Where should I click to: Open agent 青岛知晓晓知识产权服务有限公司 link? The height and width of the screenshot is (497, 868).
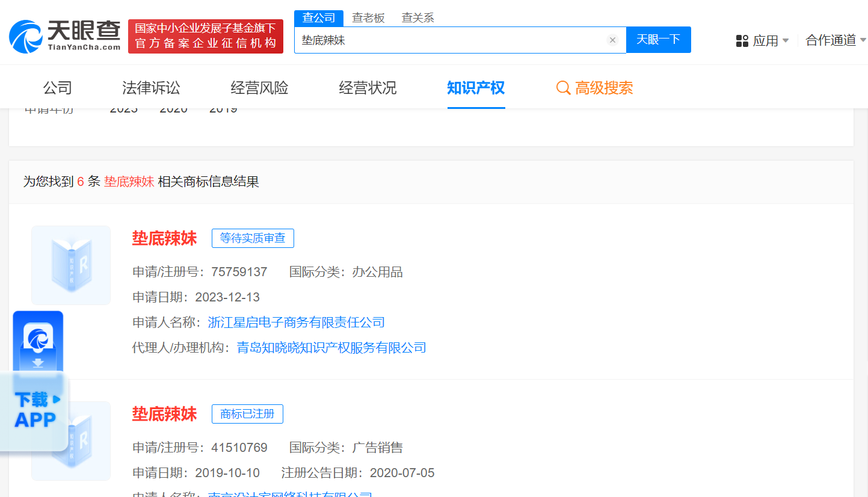(331, 348)
